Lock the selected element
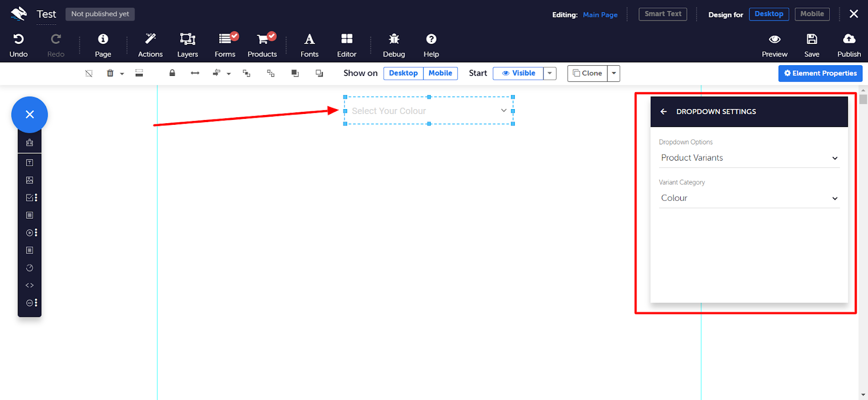Image resolution: width=868 pixels, height=400 pixels. tap(172, 73)
